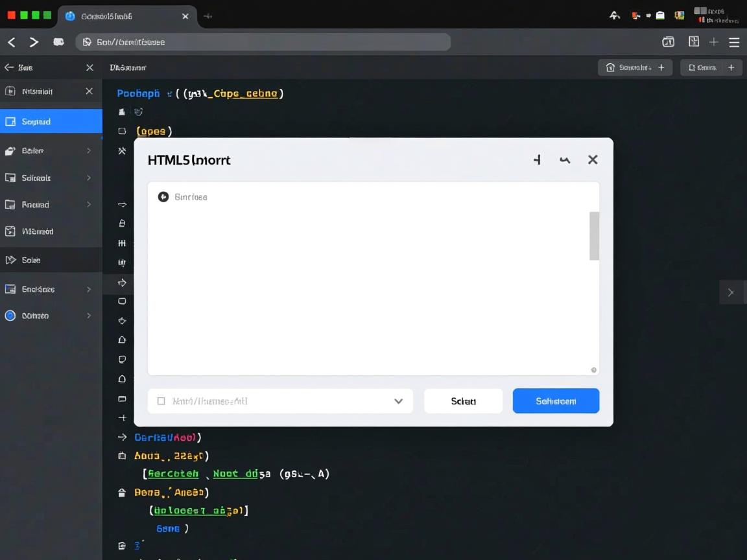Image resolution: width=747 pixels, height=560 pixels.
Task: Tick the checkbox in the dialog's file field
Action: click(161, 401)
